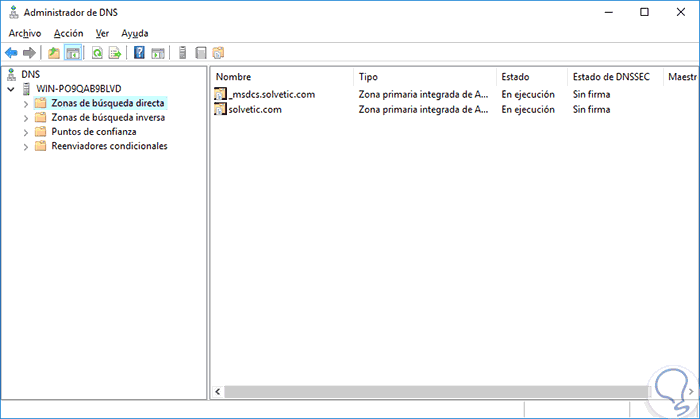Screen dimensions: 700x419
Task: Collapse the WIN-PO9QAB9BLVD server node
Action: [x=11, y=89]
